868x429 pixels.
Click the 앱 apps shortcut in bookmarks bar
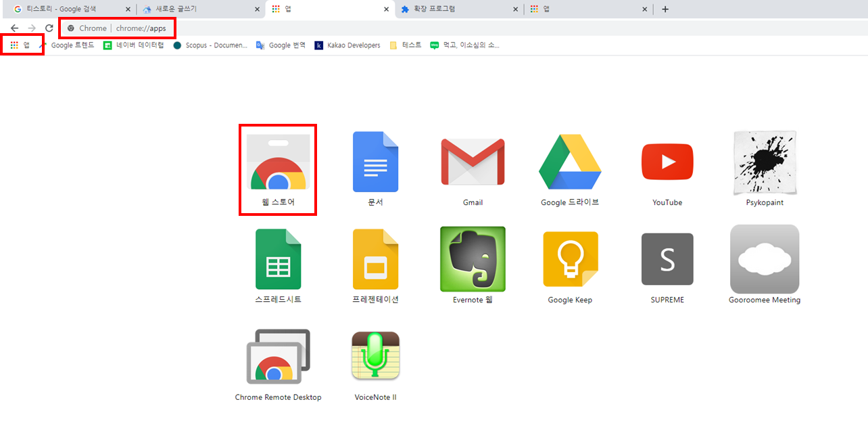point(20,45)
